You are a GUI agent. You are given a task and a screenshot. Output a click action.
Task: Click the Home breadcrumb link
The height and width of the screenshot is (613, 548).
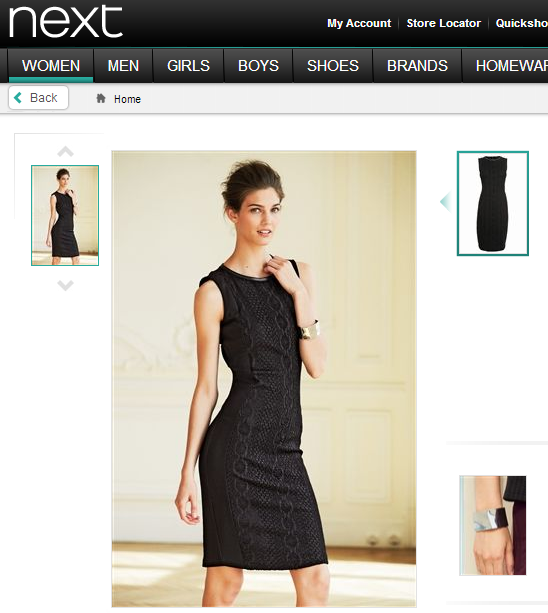[x=127, y=99]
